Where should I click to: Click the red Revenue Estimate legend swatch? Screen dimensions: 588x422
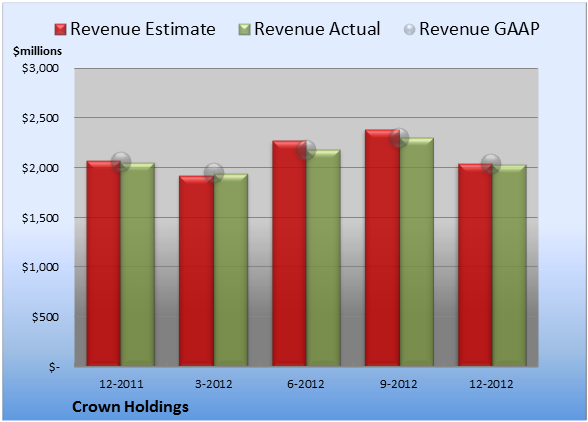point(60,29)
